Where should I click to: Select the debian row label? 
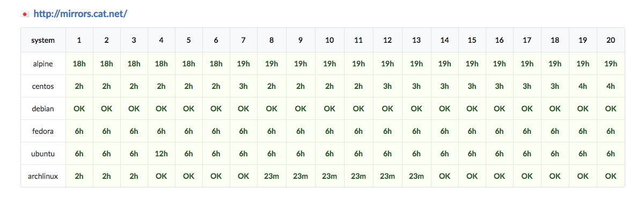43,109
